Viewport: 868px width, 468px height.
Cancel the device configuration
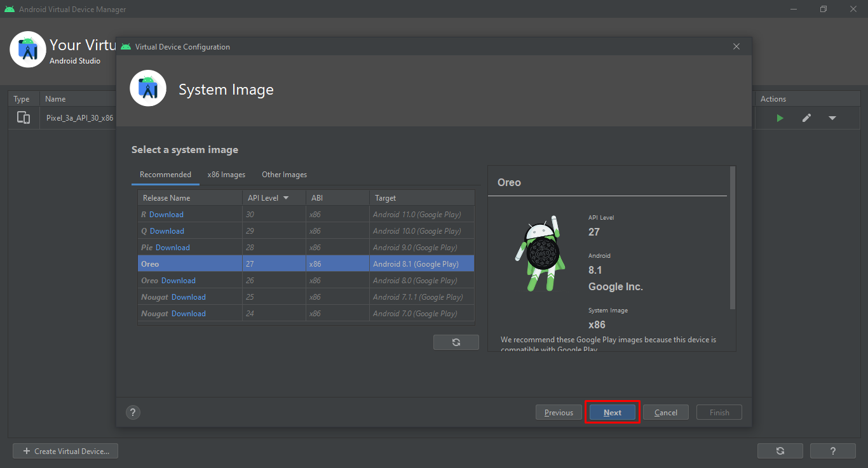666,412
